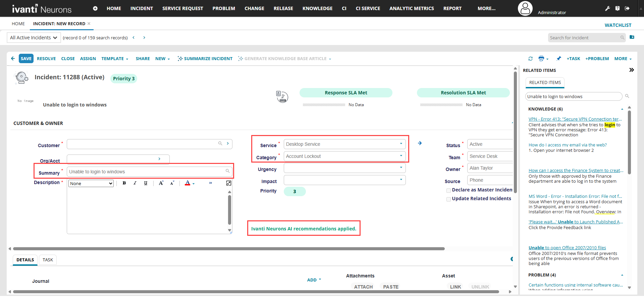This screenshot has width=644, height=306.
Task: Enable Update Related Incidents checkbox
Action: (448, 199)
